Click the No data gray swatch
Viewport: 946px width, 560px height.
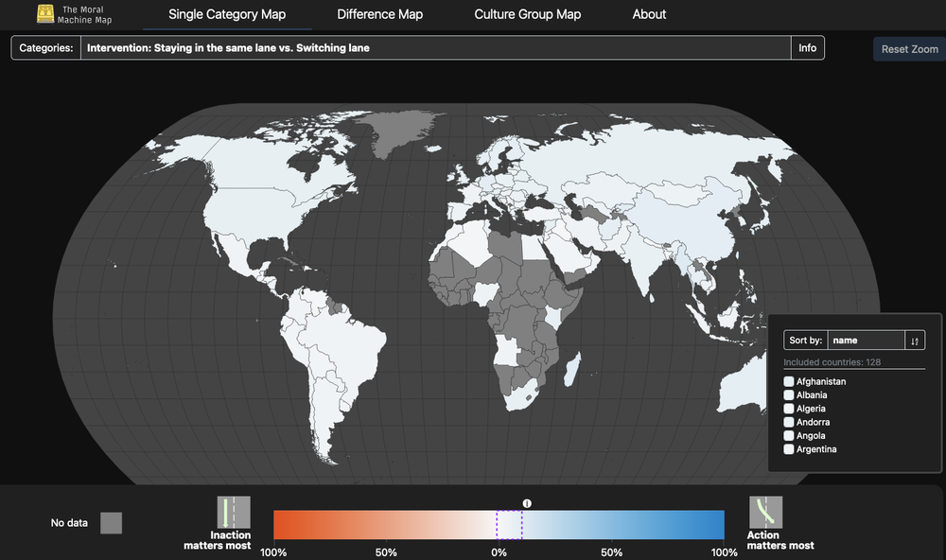pos(111,522)
